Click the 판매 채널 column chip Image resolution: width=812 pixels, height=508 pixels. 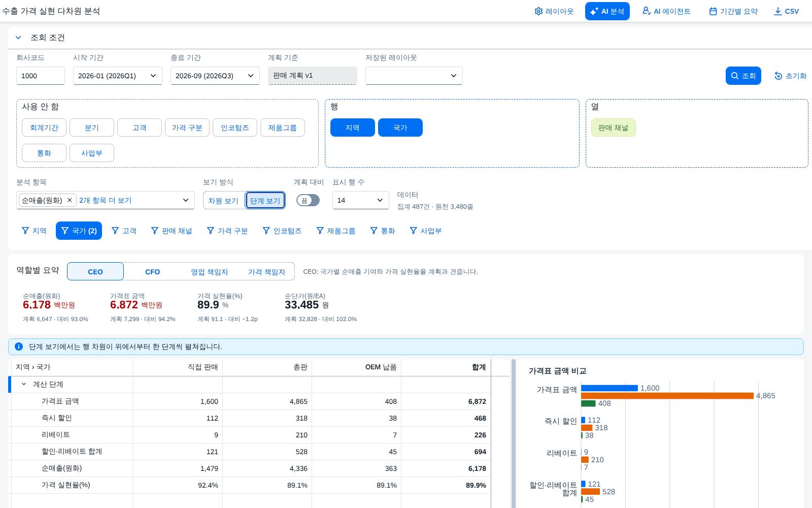(x=613, y=128)
